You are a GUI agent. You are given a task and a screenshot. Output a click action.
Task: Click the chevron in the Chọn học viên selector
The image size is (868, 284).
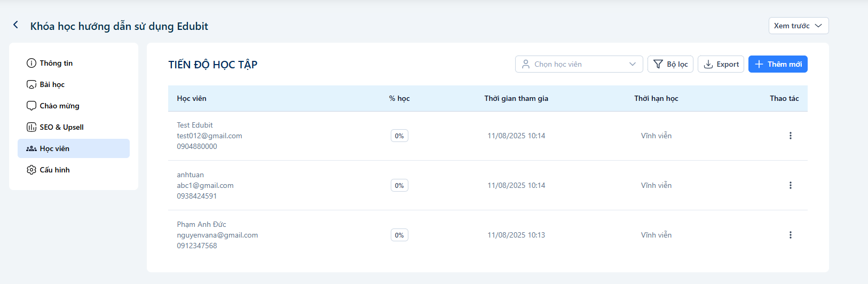tap(633, 64)
